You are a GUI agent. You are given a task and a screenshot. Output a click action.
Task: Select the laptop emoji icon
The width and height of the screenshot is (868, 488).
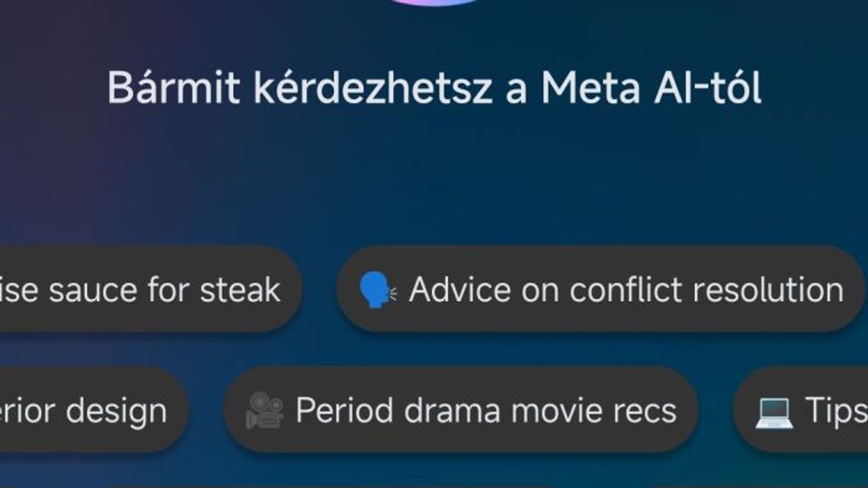pos(773,411)
